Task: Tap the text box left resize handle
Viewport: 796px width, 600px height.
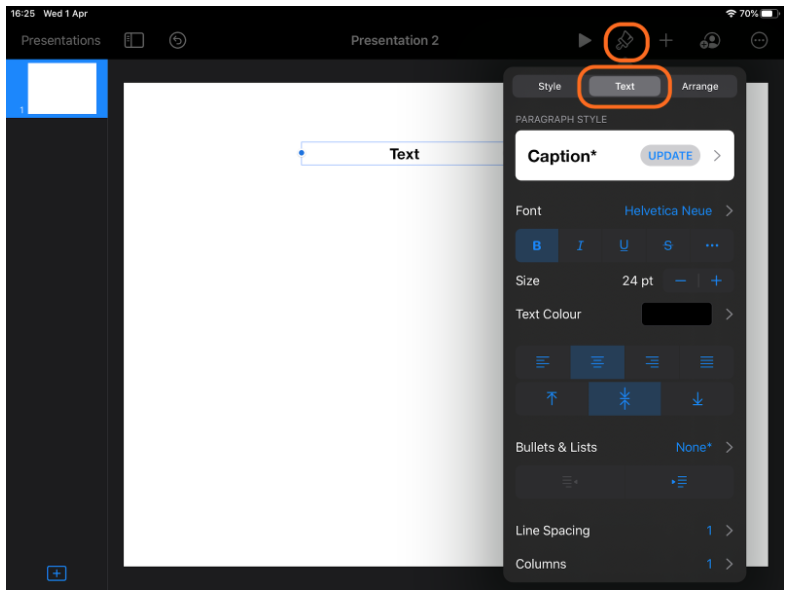Action: (x=302, y=153)
